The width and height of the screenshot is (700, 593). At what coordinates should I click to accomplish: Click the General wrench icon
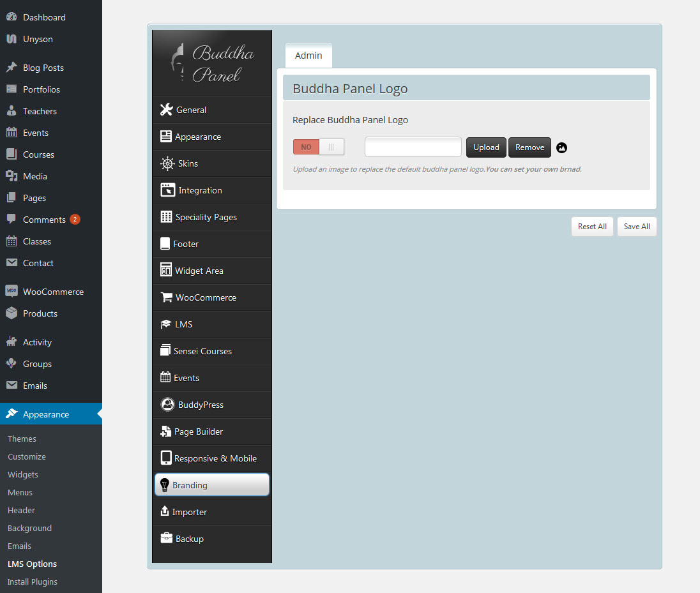tap(166, 110)
